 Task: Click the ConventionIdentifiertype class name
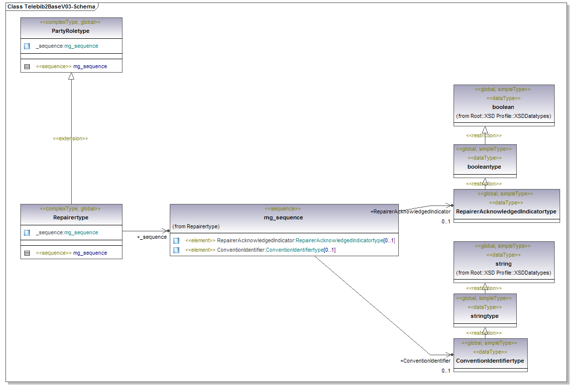pos(490,361)
